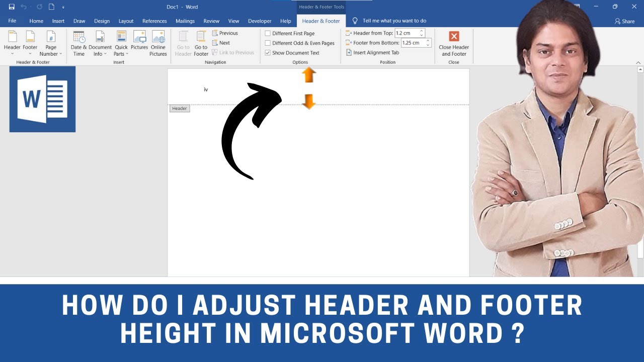
Task: Open the Developer tab
Action: click(x=260, y=21)
